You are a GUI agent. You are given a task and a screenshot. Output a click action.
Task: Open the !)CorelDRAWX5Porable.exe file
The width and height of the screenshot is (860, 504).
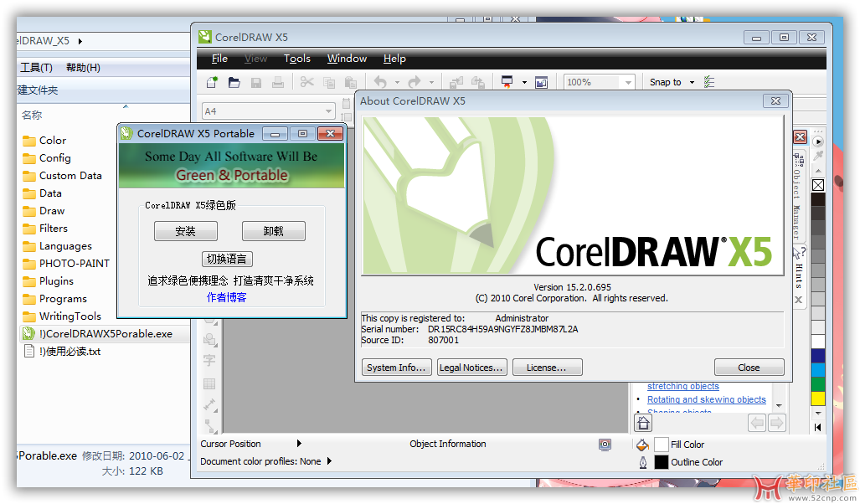pyautogui.click(x=106, y=333)
